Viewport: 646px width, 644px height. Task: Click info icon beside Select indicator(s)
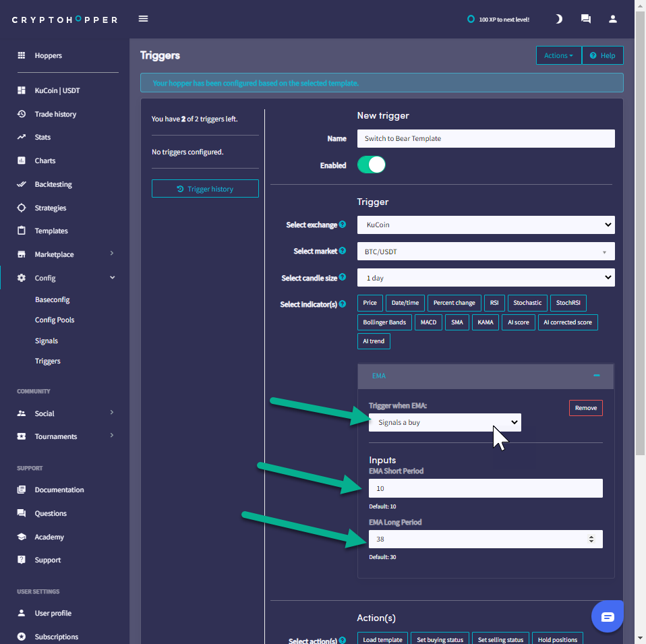click(x=343, y=304)
